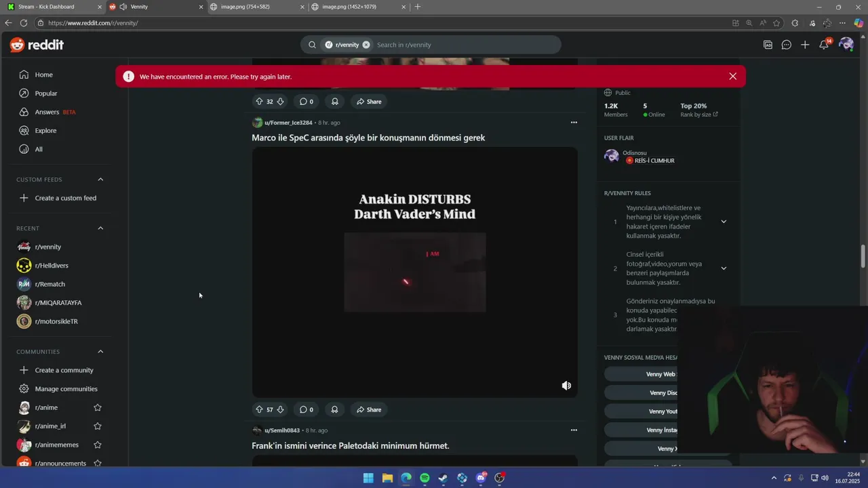Open Windows Start menu
Image resolution: width=868 pixels, height=488 pixels.
pyautogui.click(x=368, y=478)
